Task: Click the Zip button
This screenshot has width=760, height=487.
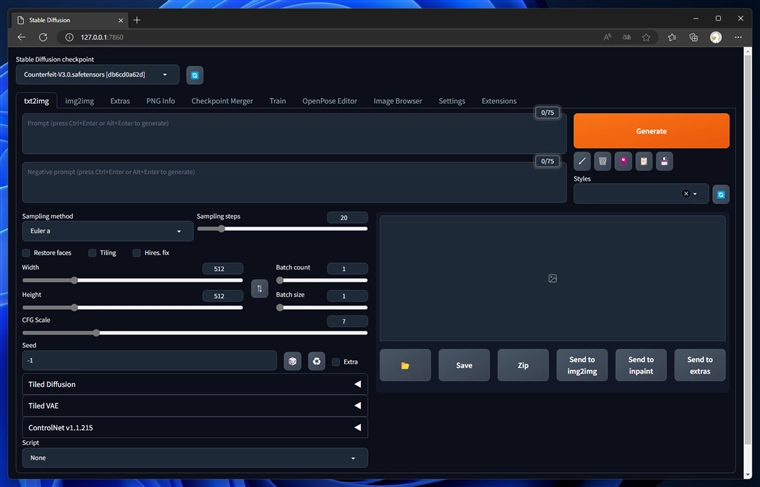Action: click(x=523, y=365)
